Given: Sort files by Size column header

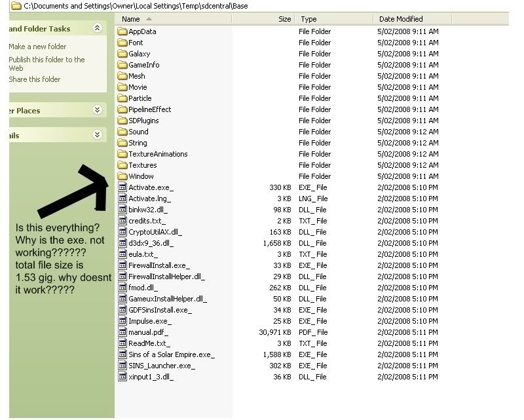Looking at the screenshot, I should [263, 19].
